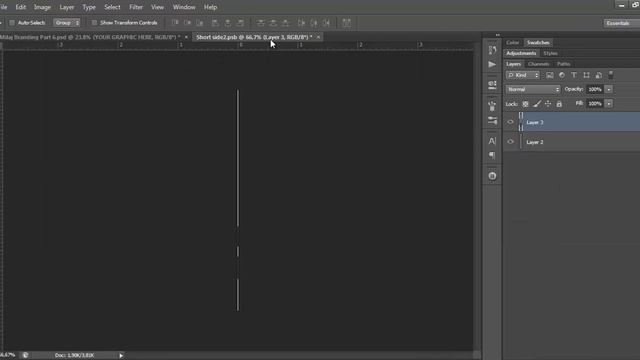Click Distribute Bottom Edges icon
Screen dimensions: 640x360
pos(286,23)
